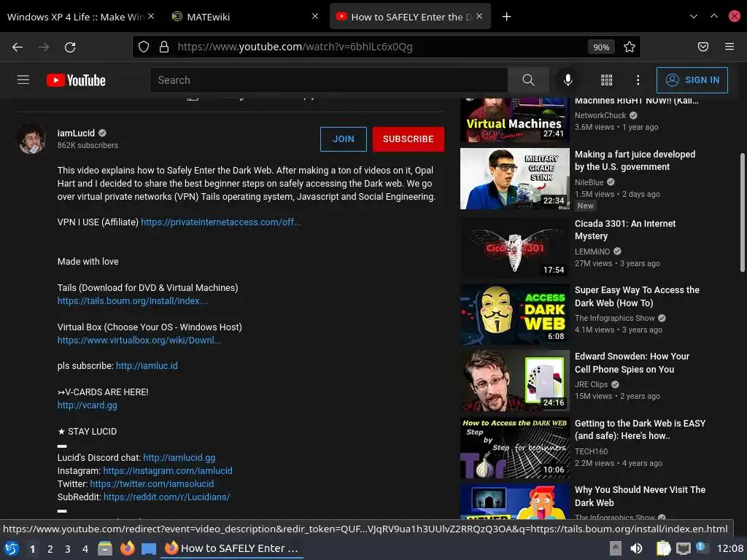This screenshot has height=560, width=747.
Task: Open the twitter.com/iamsolucid link
Action: [x=152, y=484]
